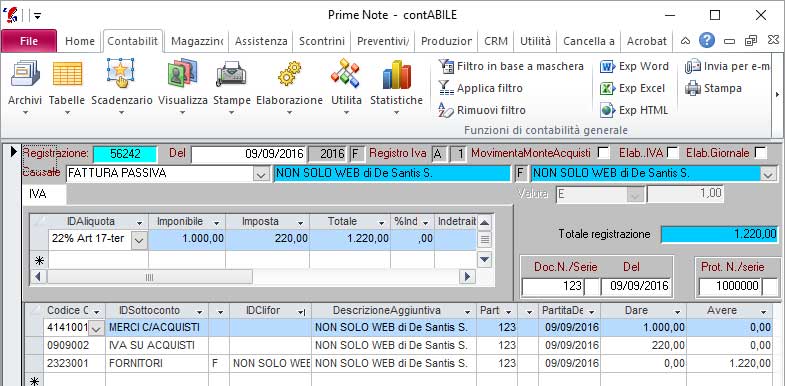Screen dimensions: 785x386
Task: Click the Registrazione number field 56242
Action: [x=125, y=154]
